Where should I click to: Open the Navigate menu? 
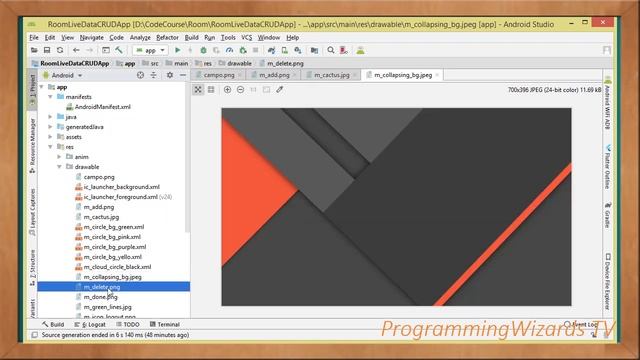click(x=91, y=38)
